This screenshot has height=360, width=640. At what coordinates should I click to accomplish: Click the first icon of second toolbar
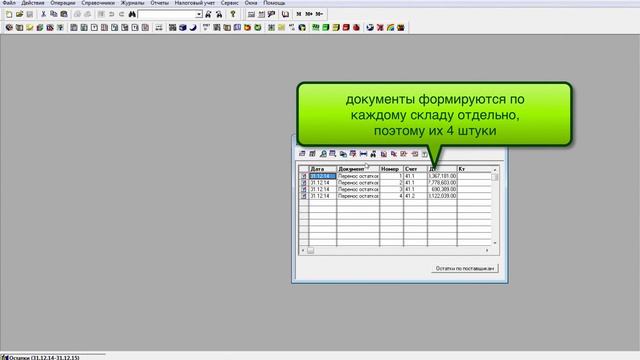tap(9, 27)
